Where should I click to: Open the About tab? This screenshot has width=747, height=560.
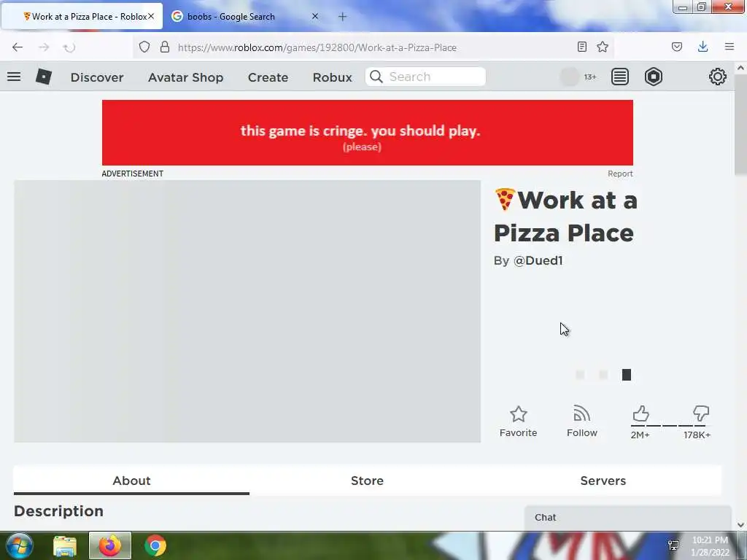click(x=131, y=481)
